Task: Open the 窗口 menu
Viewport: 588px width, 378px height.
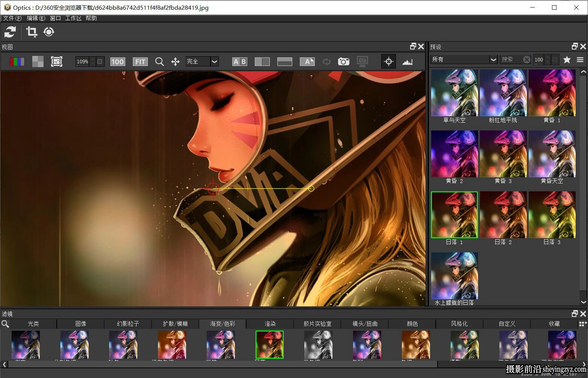Action: [x=55, y=18]
